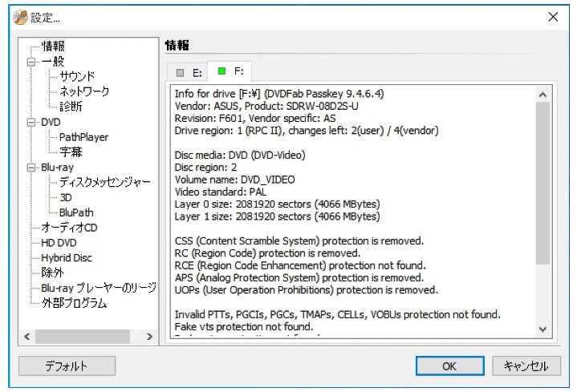
Task: Open the 外部プログラム settings page
Action: [74, 303]
